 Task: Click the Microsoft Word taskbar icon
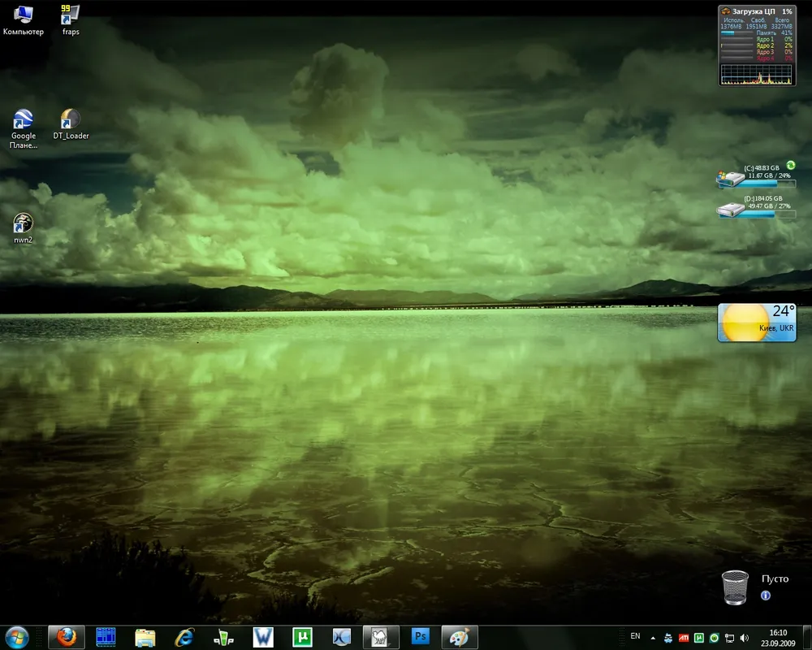(263, 637)
